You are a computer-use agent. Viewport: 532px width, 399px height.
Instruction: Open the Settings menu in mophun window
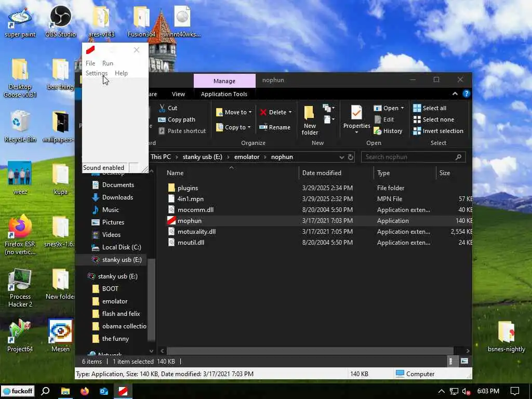point(96,73)
